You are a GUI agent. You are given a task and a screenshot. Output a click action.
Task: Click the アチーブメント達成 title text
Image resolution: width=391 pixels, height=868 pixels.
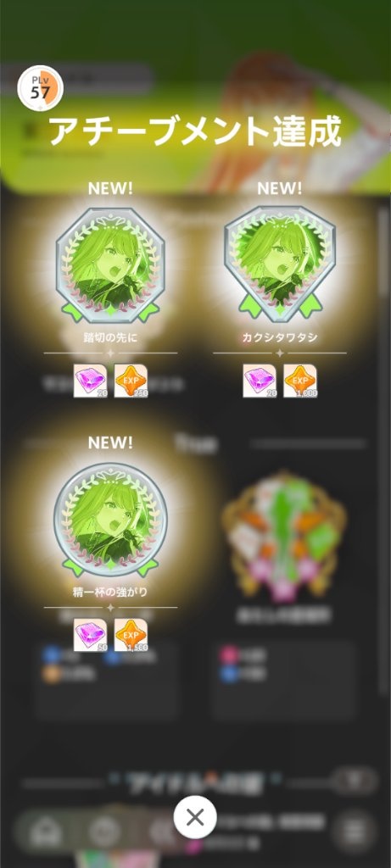click(195, 131)
